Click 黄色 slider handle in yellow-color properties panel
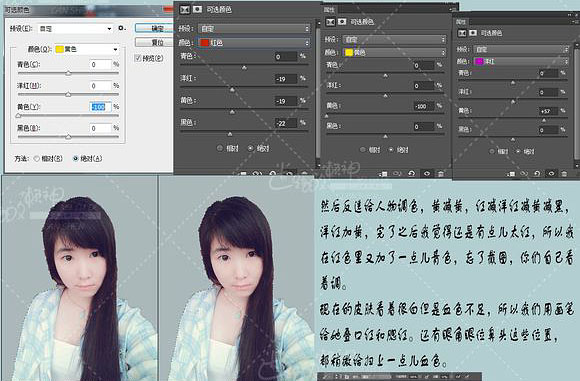The height and width of the screenshot is (381, 580). point(327,116)
